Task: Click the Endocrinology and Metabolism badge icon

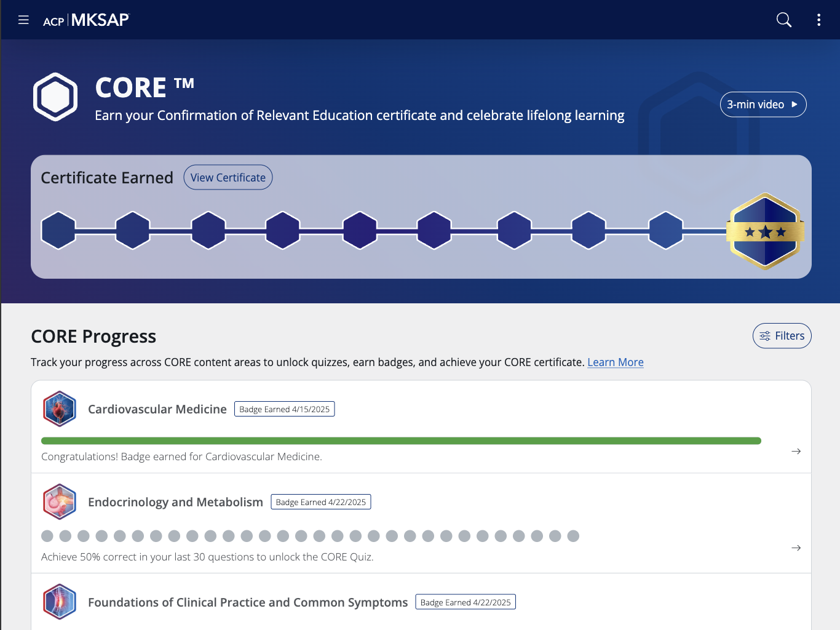Action: (x=59, y=501)
